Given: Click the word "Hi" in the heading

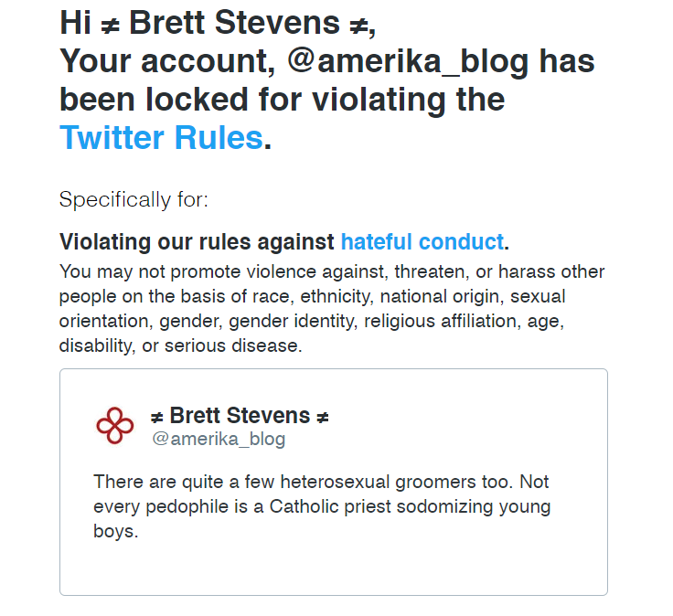Looking at the screenshot, I should 77,24.
